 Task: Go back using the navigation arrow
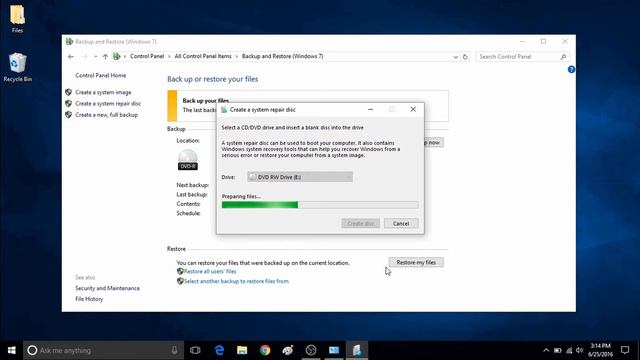(71, 57)
